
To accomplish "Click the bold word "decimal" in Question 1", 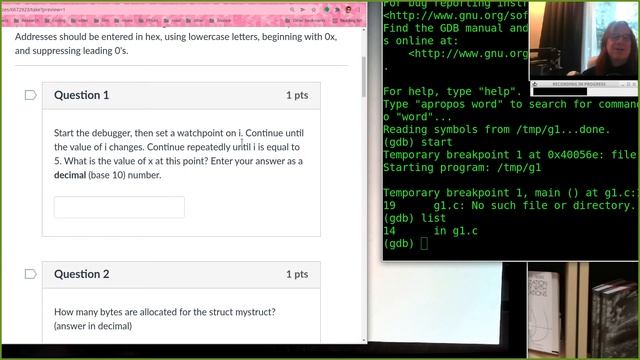I will [x=70, y=175].
